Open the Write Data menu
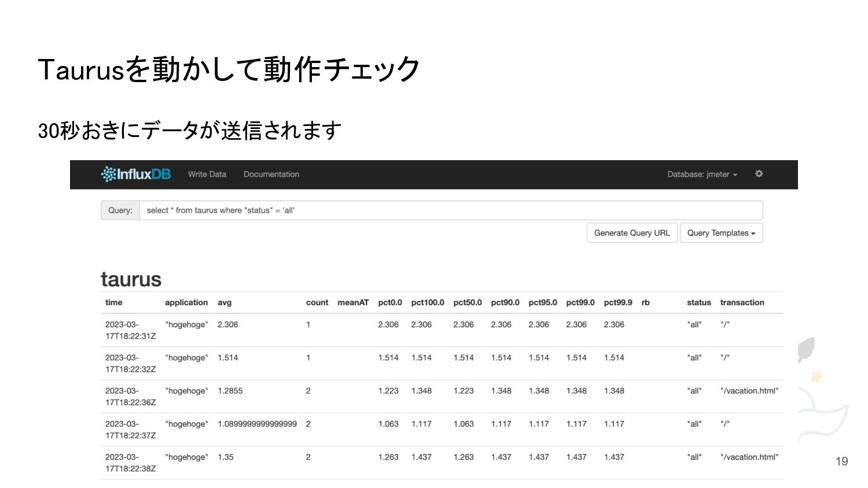This screenshot has width=868, height=488. point(207,174)
